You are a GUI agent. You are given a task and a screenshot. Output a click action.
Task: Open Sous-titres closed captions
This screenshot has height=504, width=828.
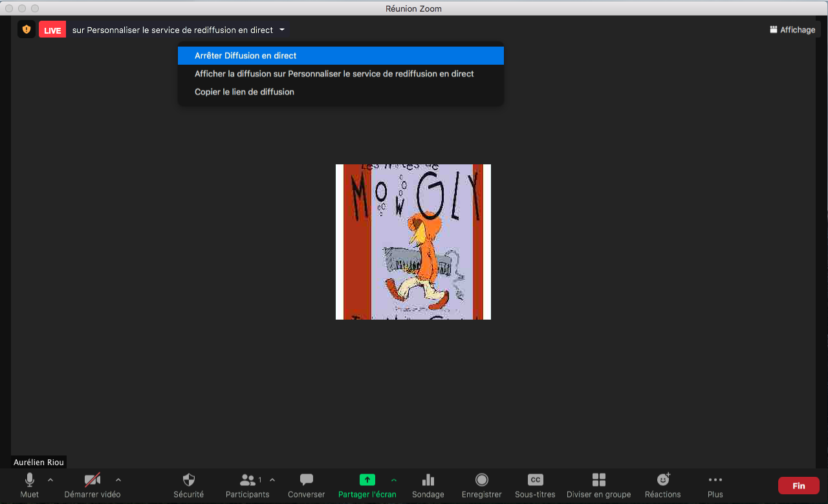point(535,480)
